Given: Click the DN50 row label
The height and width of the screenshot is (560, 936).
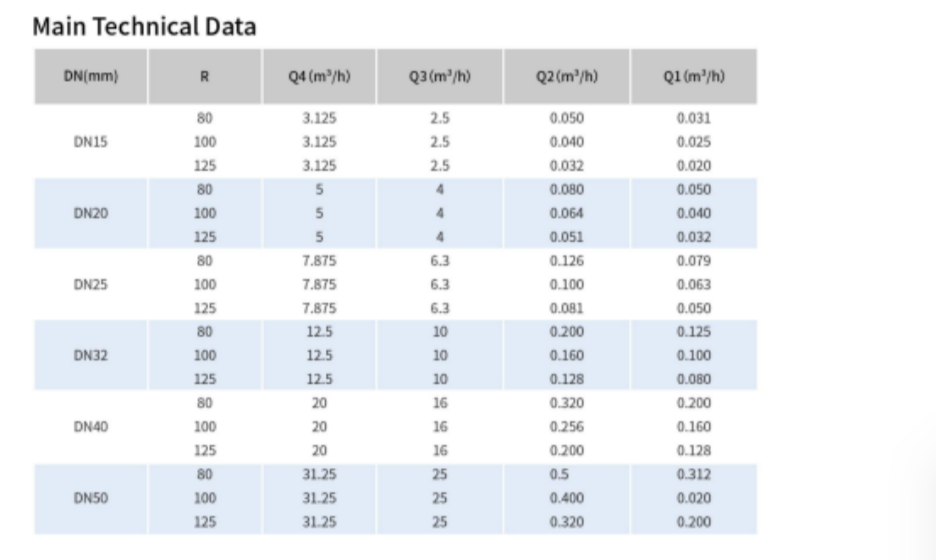Looking at the screenshot, I should [x=91, y=497].
